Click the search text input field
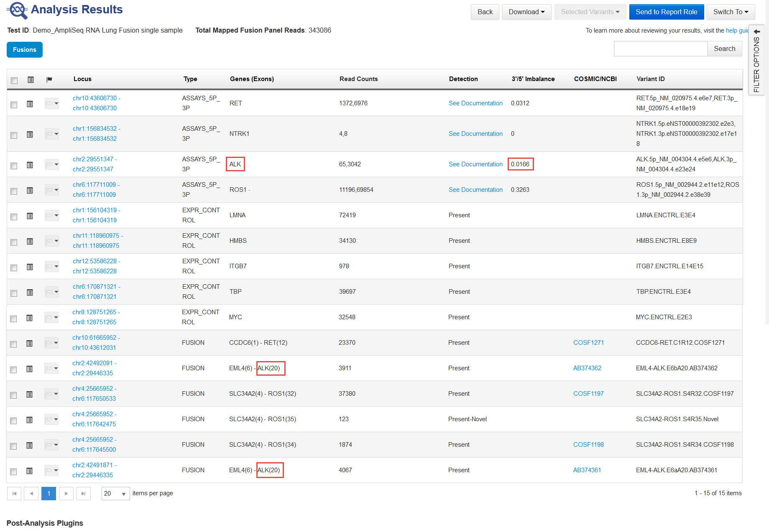The height and width of the screenshot is (532, 769). (x=660, y=49)
